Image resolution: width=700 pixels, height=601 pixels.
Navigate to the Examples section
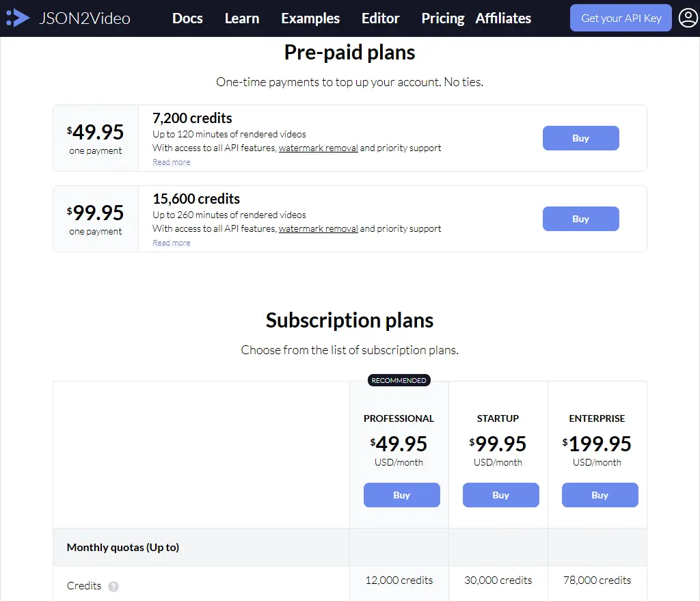310,18
